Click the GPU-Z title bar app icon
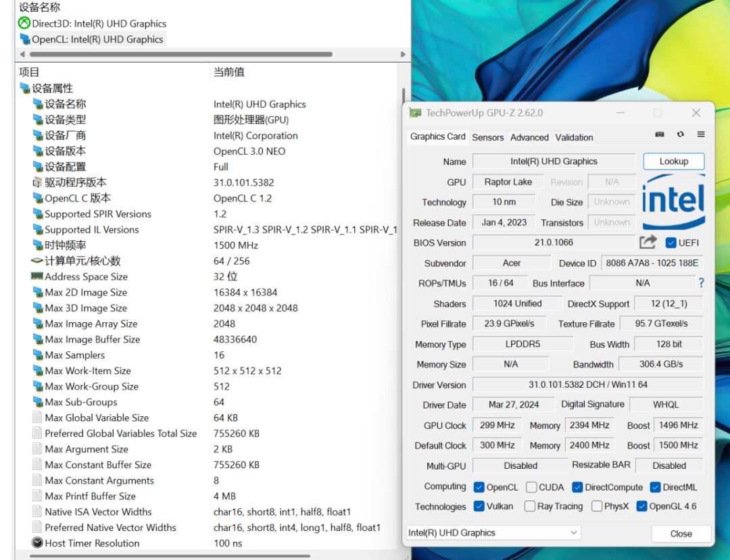Viewport: 730px width, 560px height. pos(415,113)
